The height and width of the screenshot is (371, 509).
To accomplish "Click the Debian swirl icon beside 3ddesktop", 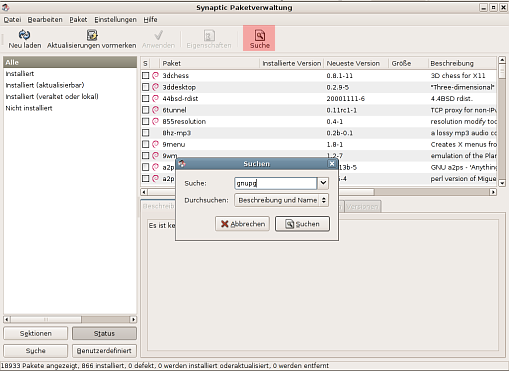I will (x=155, y=87).
